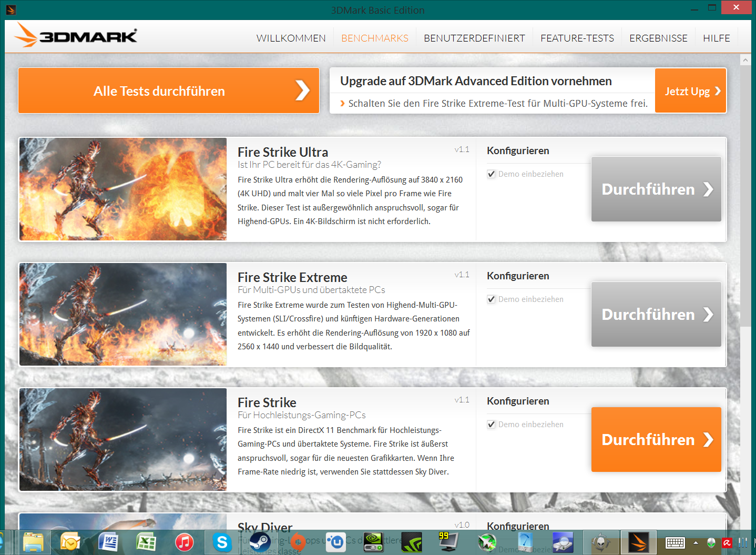Click the Sky Diver title
The height and width of the screenshot is (555, 756).
click(x=265, y=527)
